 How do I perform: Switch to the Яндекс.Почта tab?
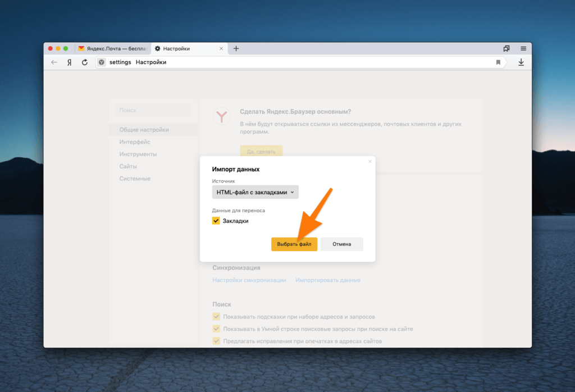[x=112, y=48]
